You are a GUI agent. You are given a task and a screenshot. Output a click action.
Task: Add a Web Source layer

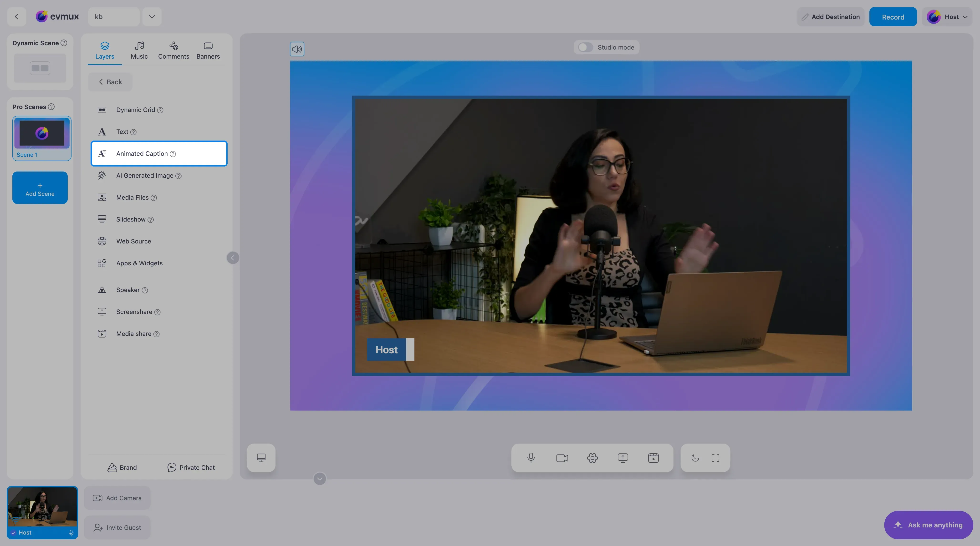[159, 242]
